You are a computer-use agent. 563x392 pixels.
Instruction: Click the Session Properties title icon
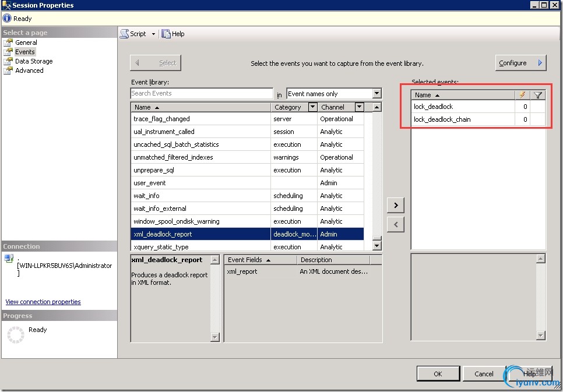pyautogui.click(x=6, y=5)
